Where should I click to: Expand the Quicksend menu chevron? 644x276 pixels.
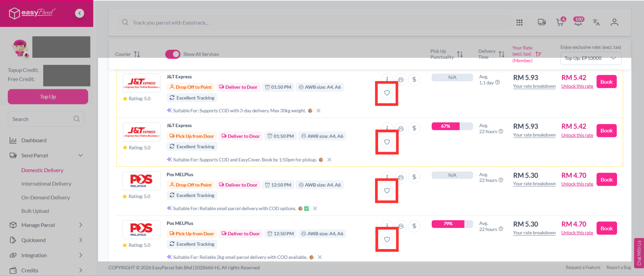click(81, 240)
